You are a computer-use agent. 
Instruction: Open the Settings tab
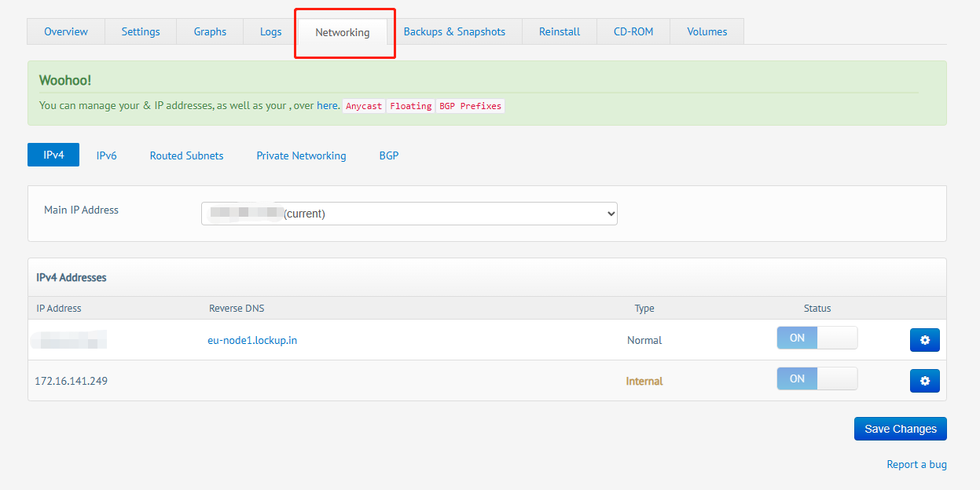coord(141,32)
